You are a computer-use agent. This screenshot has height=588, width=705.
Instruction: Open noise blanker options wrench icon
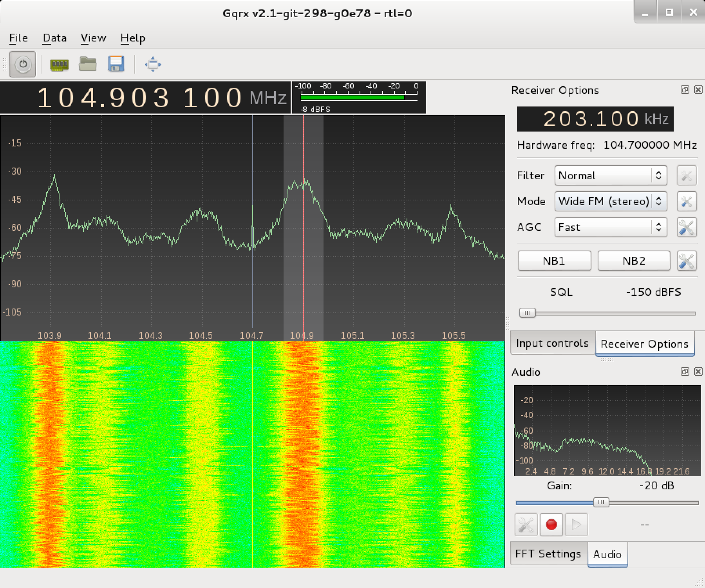point(687,260)
